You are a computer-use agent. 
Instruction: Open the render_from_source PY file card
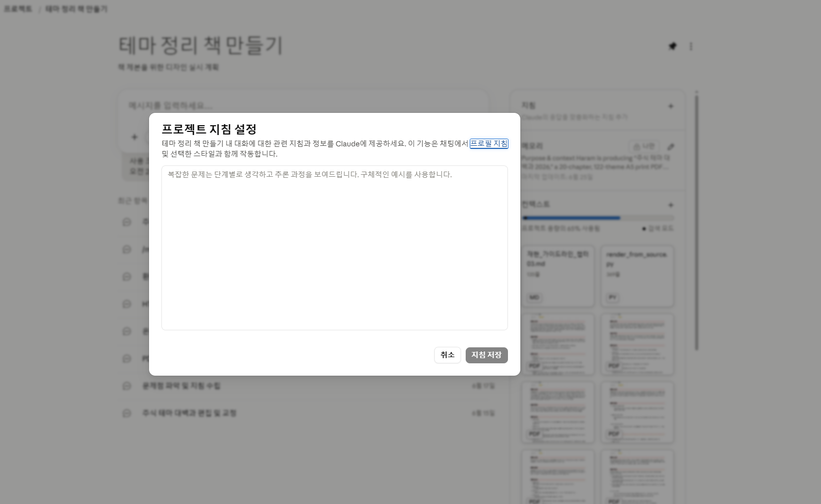pyautogui.click(x=637, y=276)
